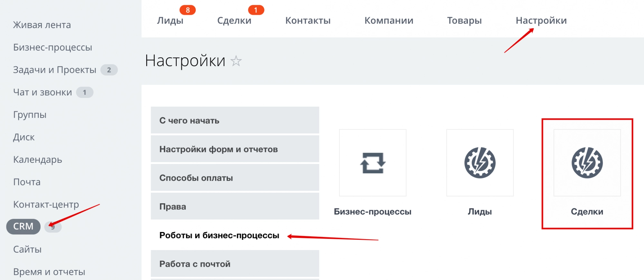Select the Настройки tab in the top menu
The width and height of the screenshot is (644, 280).
click(541, 21)
